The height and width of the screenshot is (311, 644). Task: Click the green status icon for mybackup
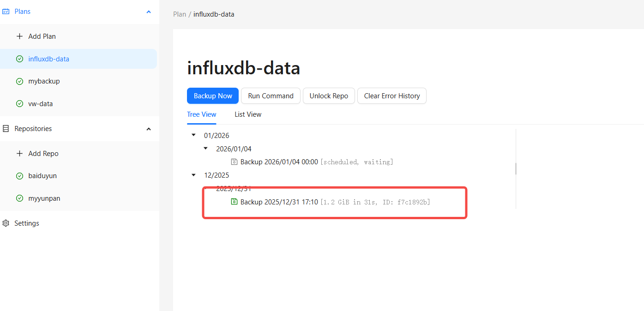[x=19, y=81]
